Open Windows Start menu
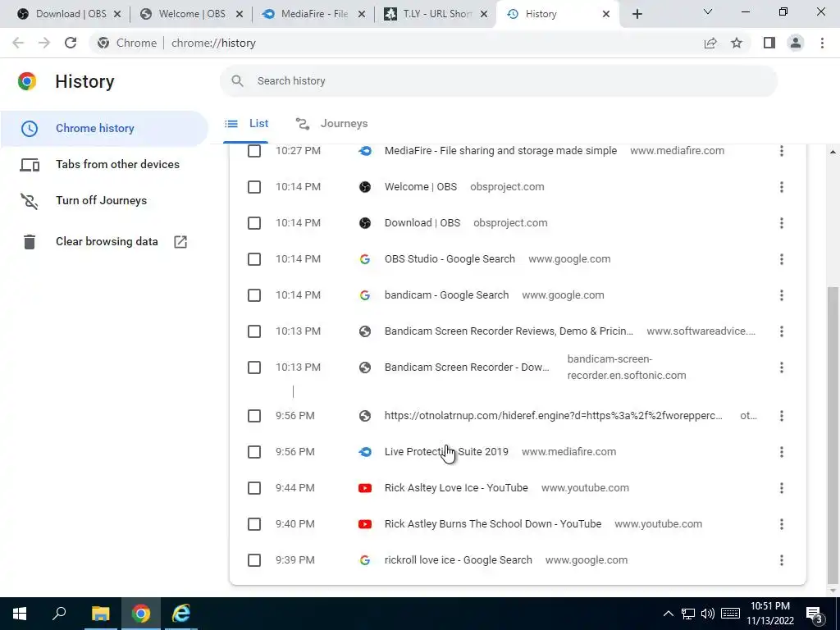The width and height of the screenshot is (840, 630). 20,614
